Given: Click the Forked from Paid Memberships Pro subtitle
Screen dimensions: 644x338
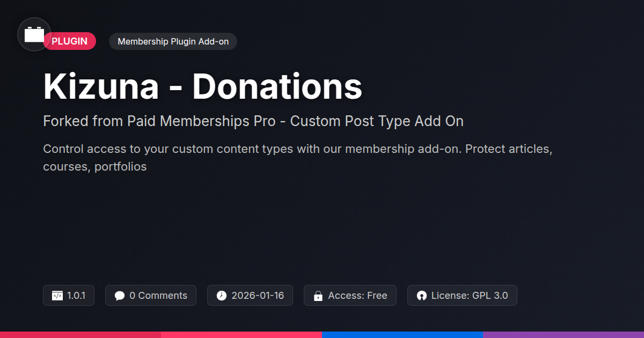Looking at the screenshot, I should (253, 121).
